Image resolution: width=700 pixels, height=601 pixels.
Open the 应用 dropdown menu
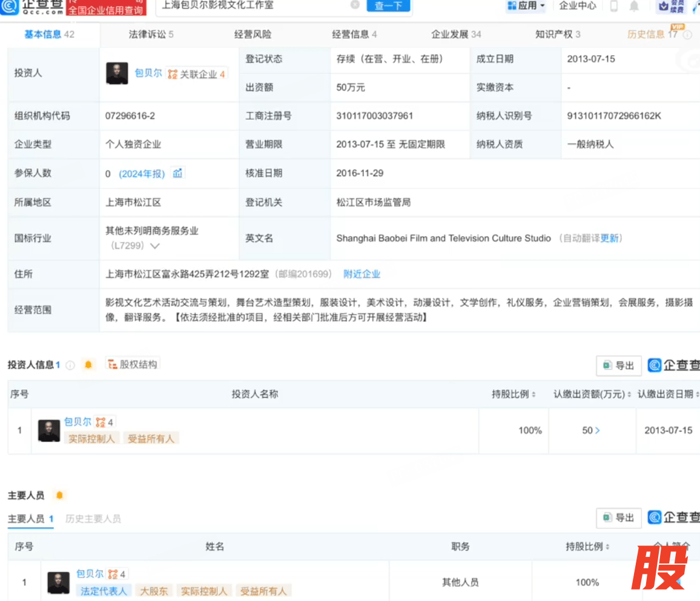[526, 6]
